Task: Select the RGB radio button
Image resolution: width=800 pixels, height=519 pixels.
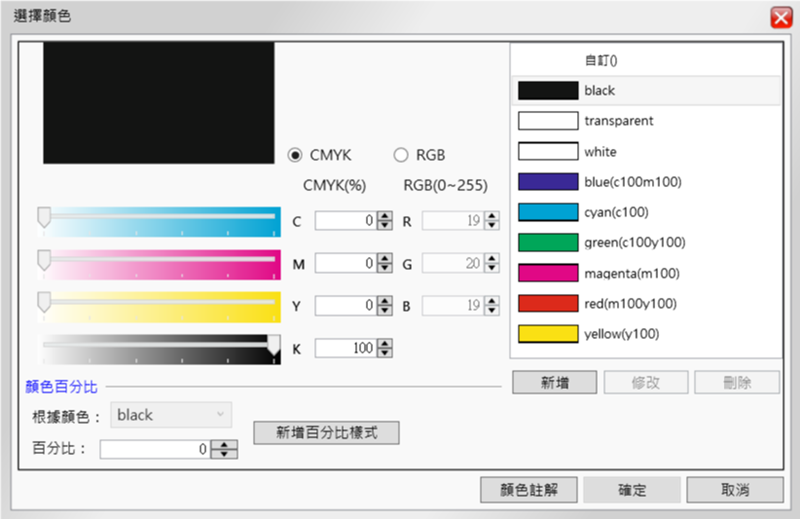Action: 401,155
